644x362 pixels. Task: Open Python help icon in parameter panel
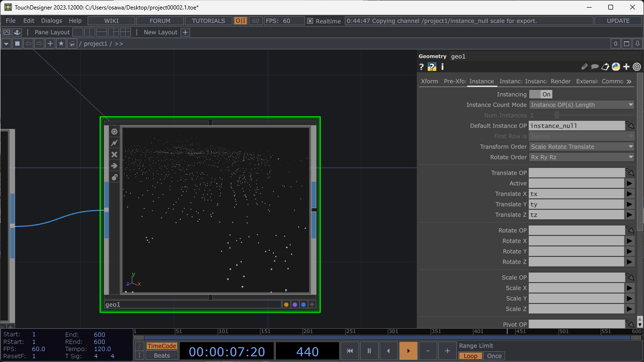pos(432,67)
